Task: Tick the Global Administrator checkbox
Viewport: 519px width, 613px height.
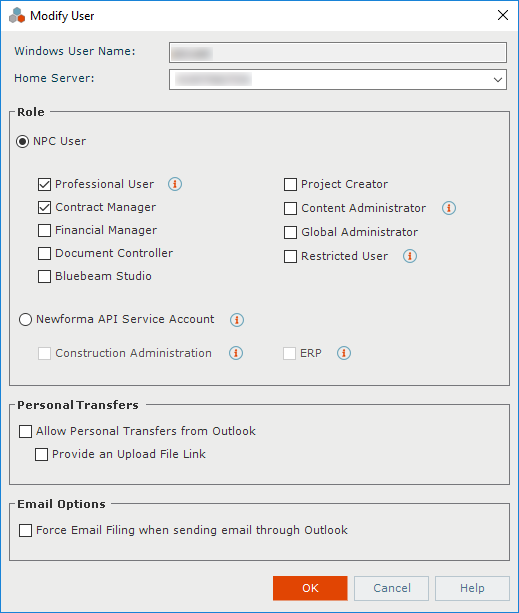Action: tap(290, 233)
